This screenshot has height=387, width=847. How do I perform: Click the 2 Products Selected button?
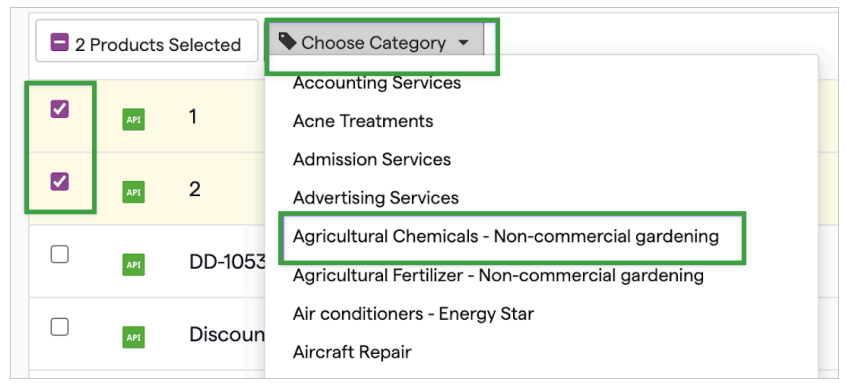pos(147,41)
